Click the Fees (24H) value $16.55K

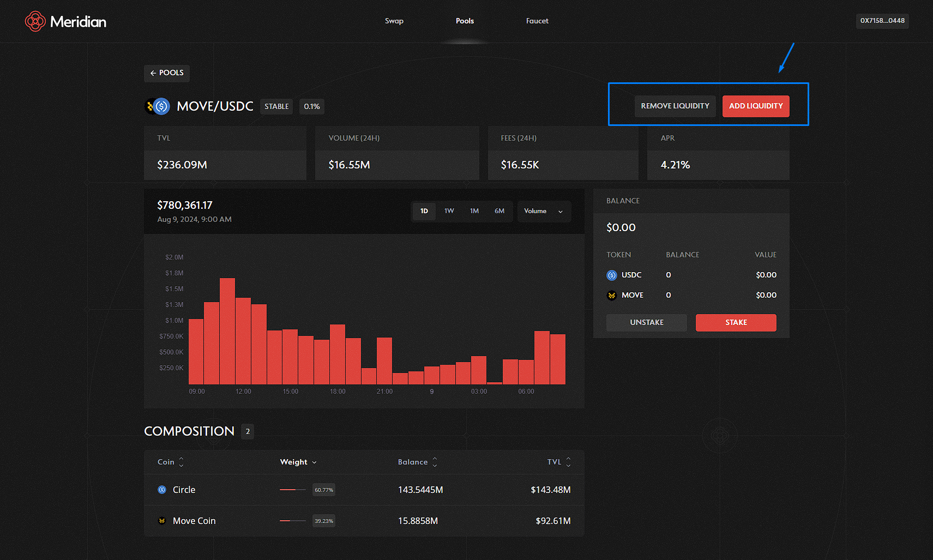click(520, 165)
